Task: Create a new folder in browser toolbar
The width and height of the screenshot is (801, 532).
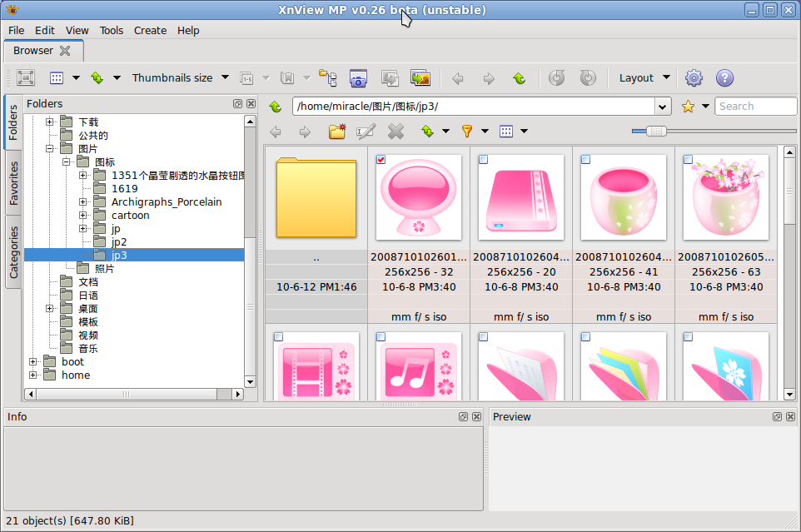Action: tap(337, 132)
